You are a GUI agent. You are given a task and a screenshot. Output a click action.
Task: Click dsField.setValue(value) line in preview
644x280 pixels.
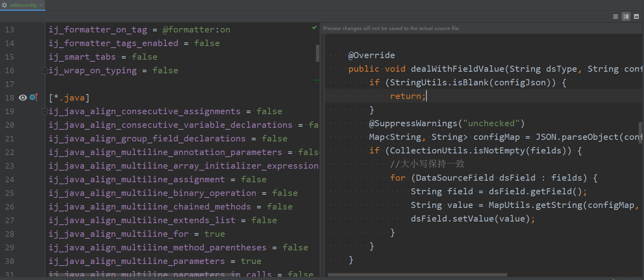coord(473,219)
